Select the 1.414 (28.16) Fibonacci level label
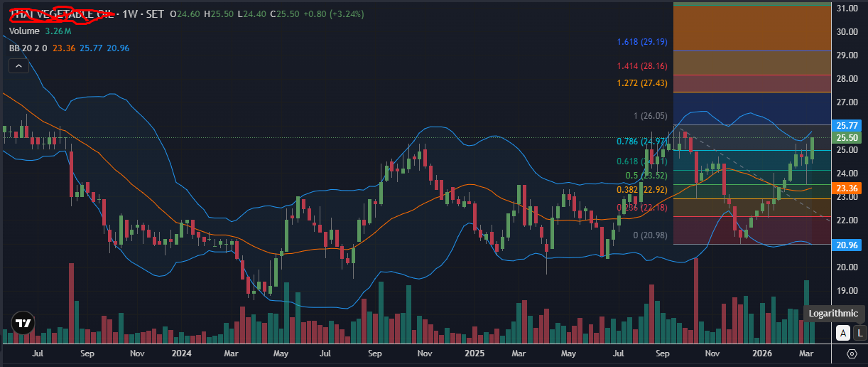The width and height of the screenshot is (868, 367). [642, 66]
